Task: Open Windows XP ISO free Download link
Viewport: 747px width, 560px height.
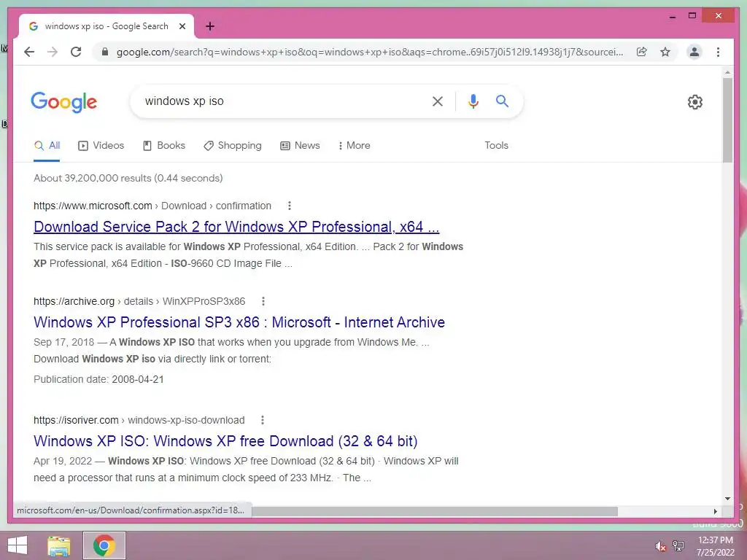Action: (225, 441)
